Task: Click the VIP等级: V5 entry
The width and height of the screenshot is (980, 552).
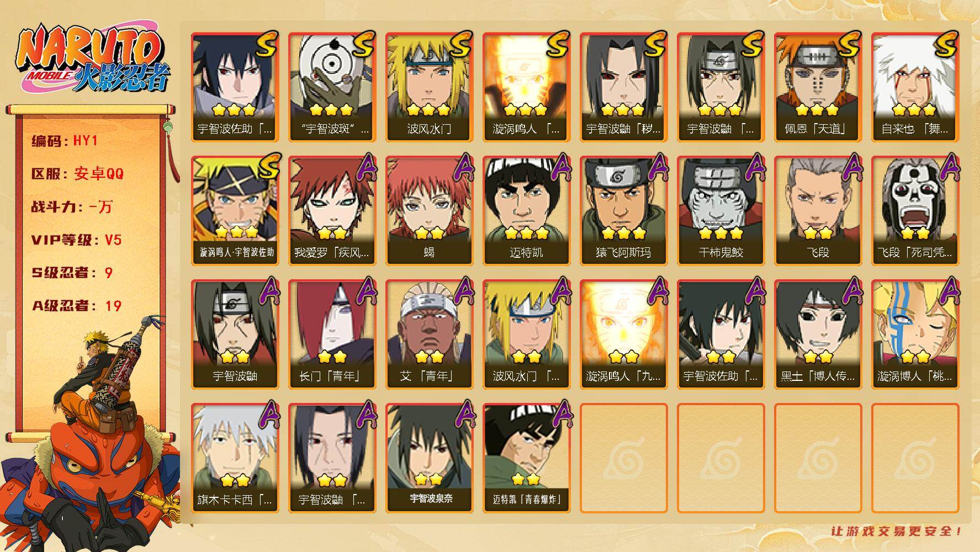Action: (76, 240)
